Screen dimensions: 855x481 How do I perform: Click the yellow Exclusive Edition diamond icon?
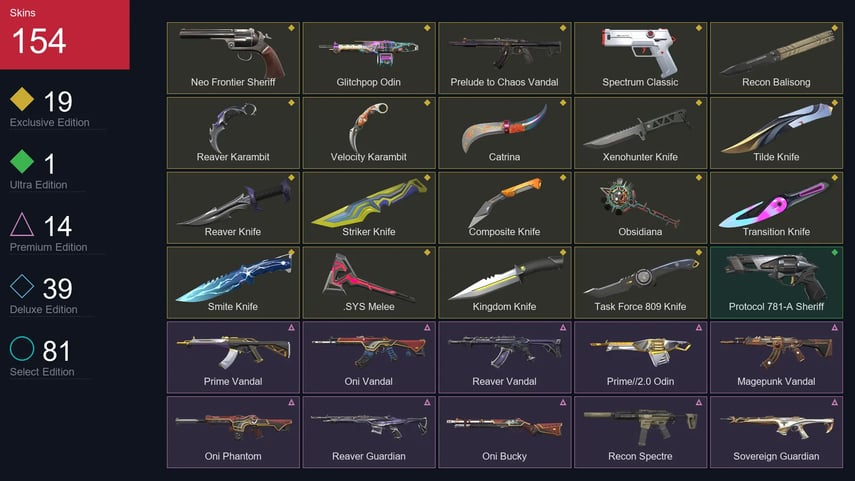(22, 99)
